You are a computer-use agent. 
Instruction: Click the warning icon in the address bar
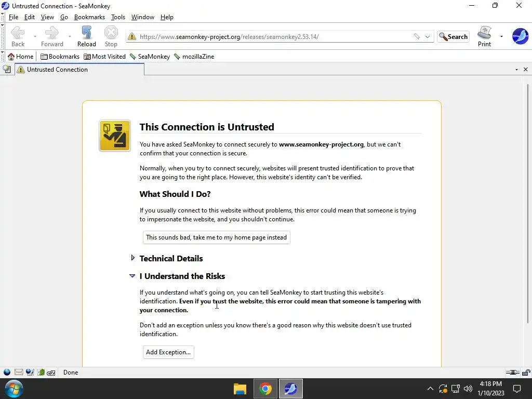click(x=132, y=36)
